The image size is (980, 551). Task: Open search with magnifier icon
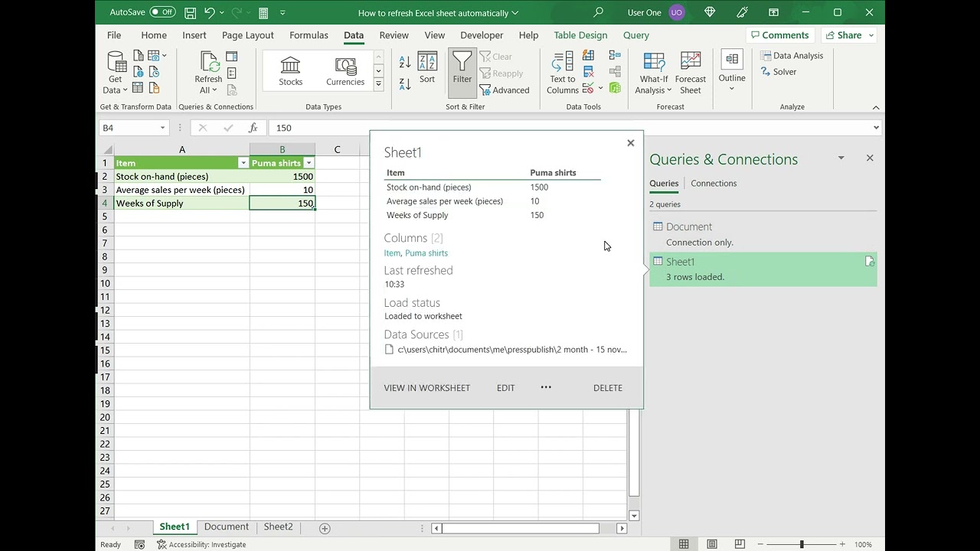pos(598,13)
